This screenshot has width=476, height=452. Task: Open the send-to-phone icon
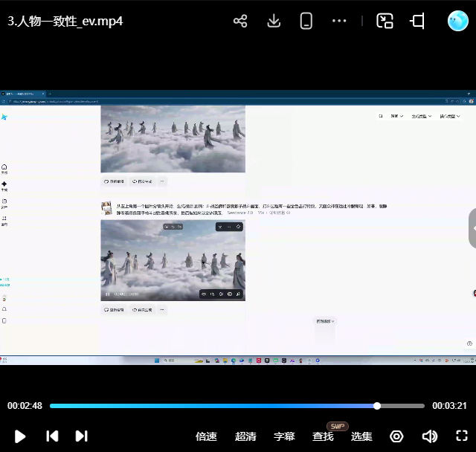pyautogui.click(x=306, y=22)
